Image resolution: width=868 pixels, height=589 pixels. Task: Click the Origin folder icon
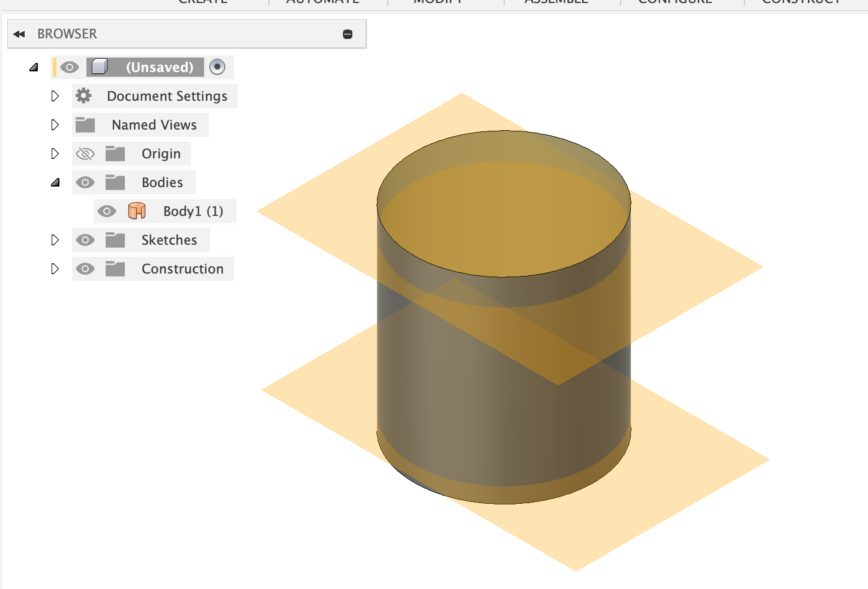116,154
